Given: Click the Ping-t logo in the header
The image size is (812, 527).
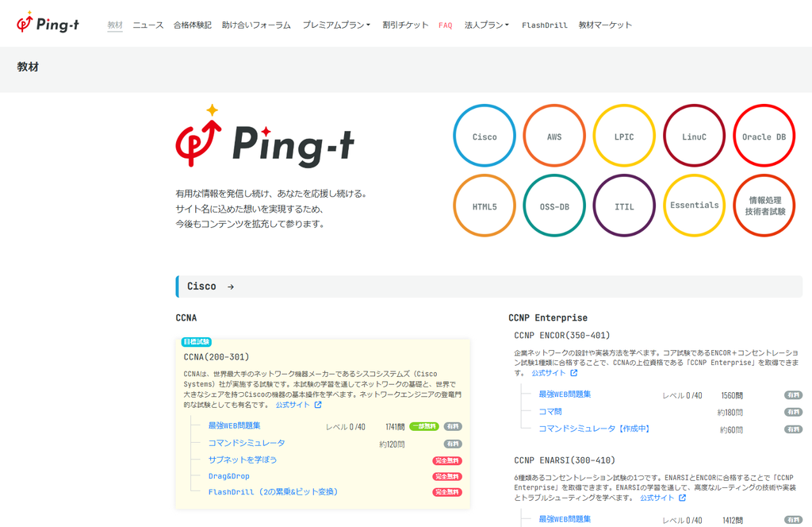Looking at the screenshot, I should (48, 23).
